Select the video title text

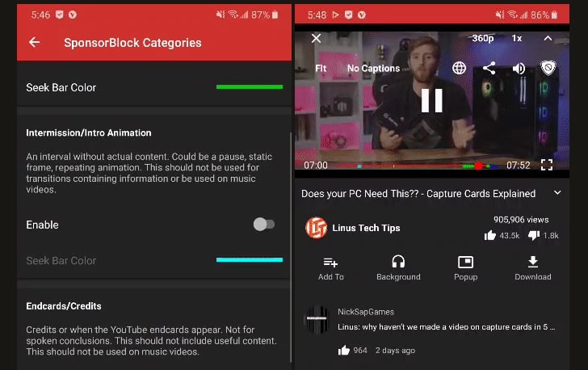click(x=418, y=194)
